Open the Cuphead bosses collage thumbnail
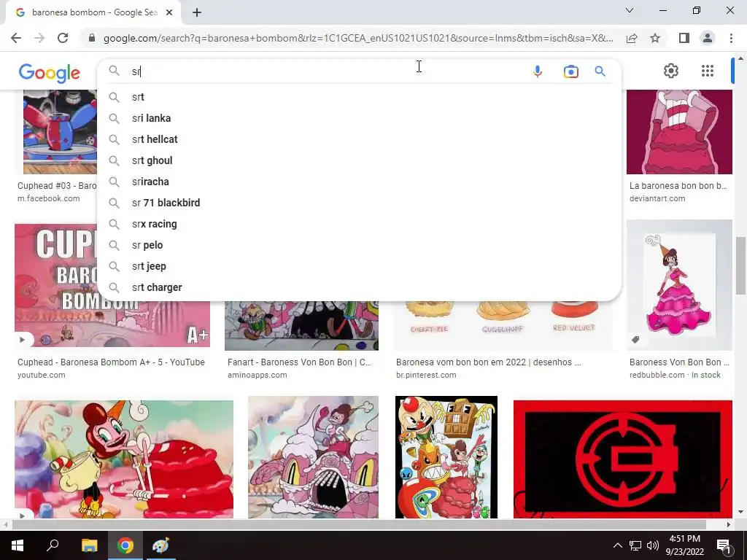Screen dimensions: 747x560 446,457
